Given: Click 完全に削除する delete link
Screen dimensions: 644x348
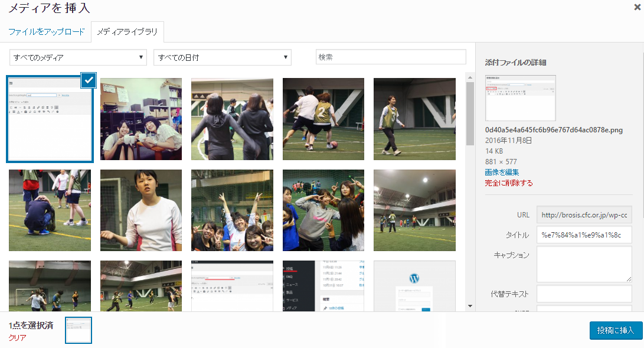Looking at the screenshot, I should [x=508, y=183].
